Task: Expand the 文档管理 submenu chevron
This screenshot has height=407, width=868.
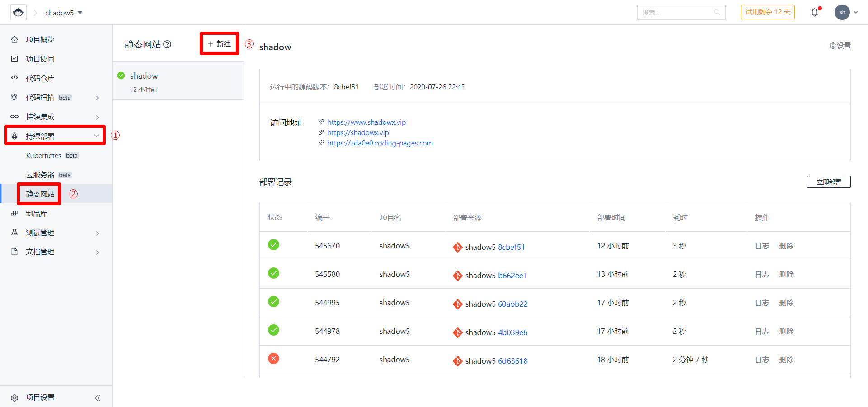Action: coord(97,252)
